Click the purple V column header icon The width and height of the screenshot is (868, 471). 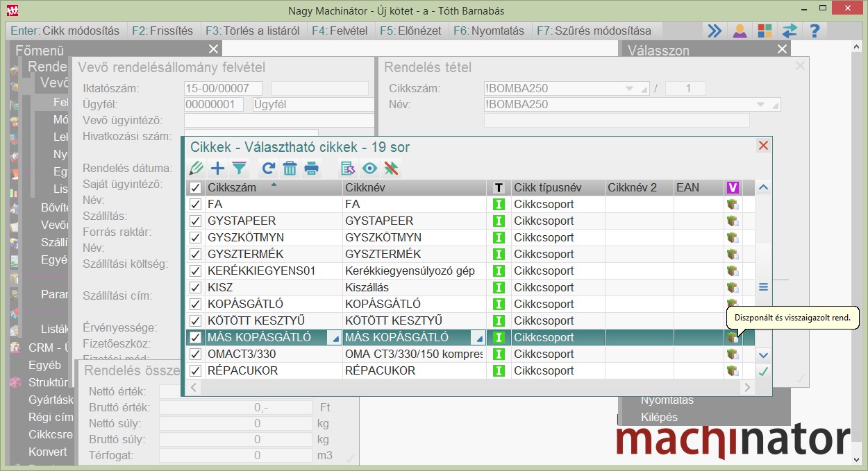(733, 187)
